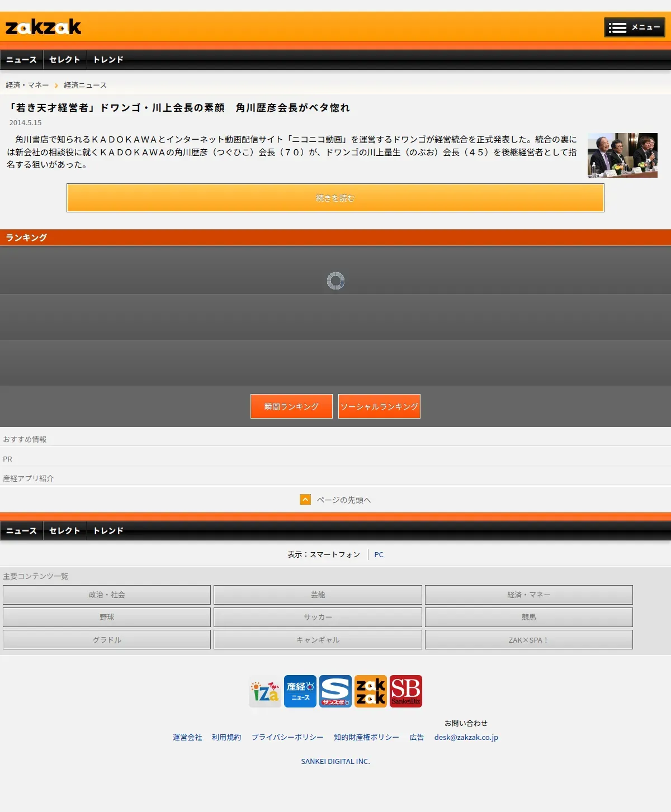Open 芸能 category button
The image size is (671, 812).
point(318,595)
